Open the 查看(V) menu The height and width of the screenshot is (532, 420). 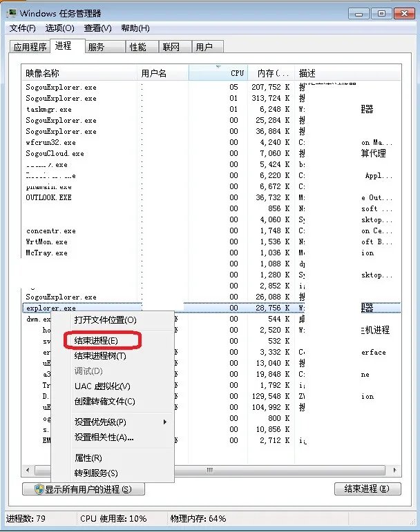tap(98, 28)
